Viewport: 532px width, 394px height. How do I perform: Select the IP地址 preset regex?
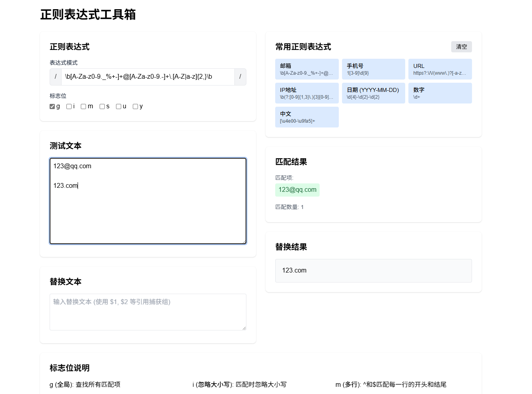pyautogui.click(x=307, y=93)
